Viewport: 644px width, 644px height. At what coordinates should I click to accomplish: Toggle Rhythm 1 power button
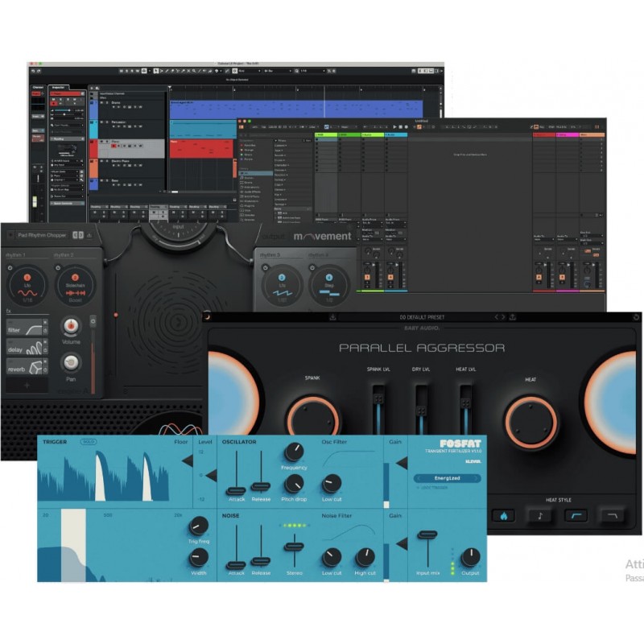pos(10,266)
